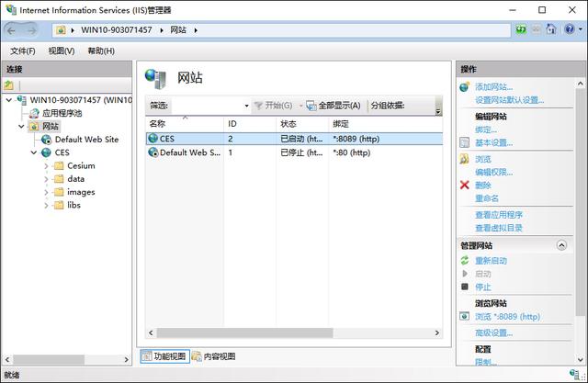Click 设置网站默认设置... link
This screenshot has width=588, height=383.
(509, 100)
